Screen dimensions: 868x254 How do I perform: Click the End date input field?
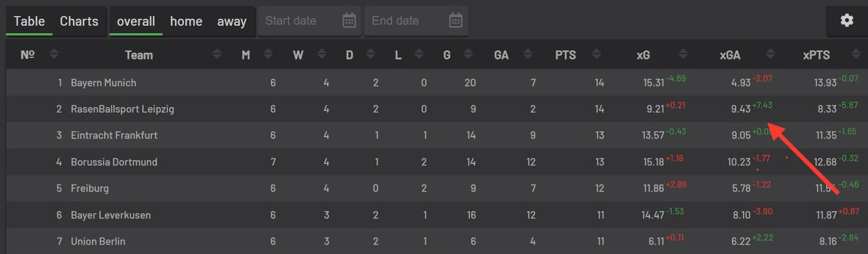(416, 20)
